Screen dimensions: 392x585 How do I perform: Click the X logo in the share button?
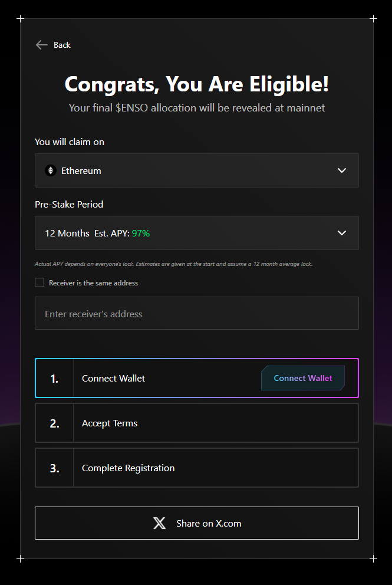(160, 523)
